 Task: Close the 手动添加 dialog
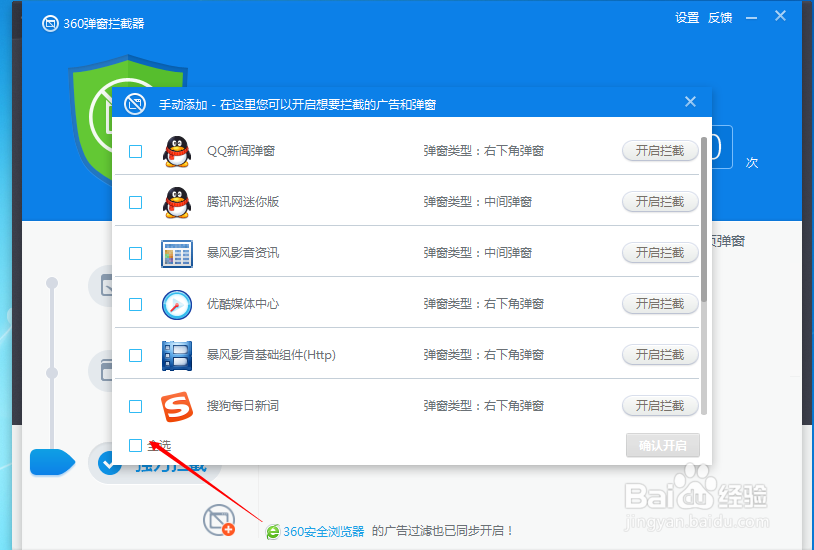(690, 101)
